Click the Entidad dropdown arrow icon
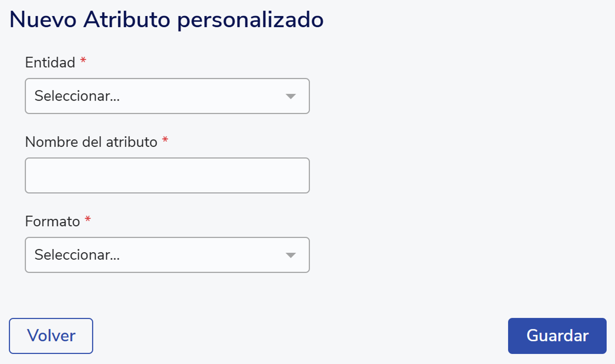The image size is (615, 364). click(x=290, y=97)
